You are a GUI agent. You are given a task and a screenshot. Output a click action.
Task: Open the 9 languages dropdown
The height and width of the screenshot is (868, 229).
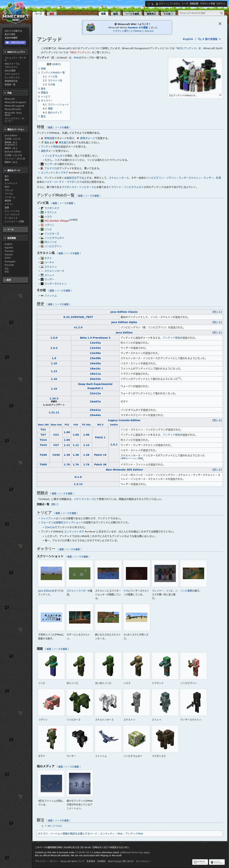209,39
